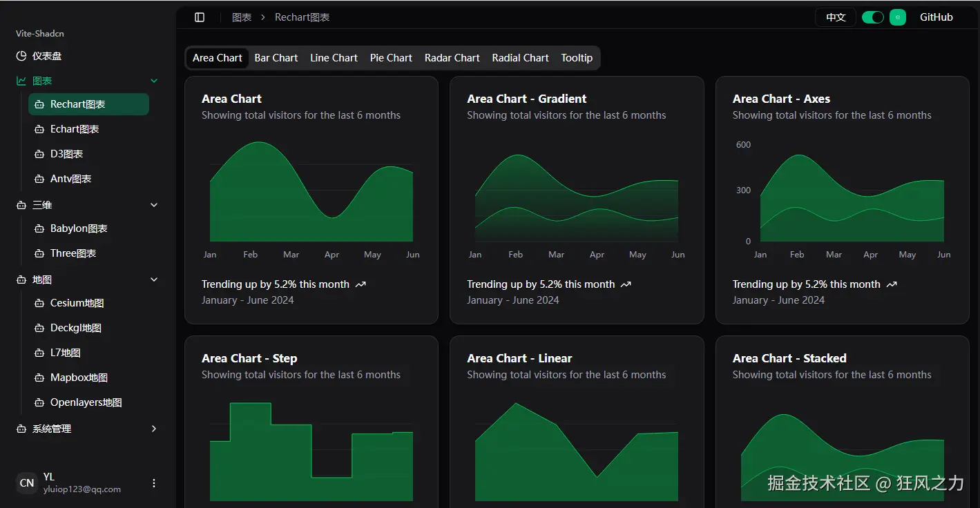Switch to the Pie Chart tab

[391, 58]
